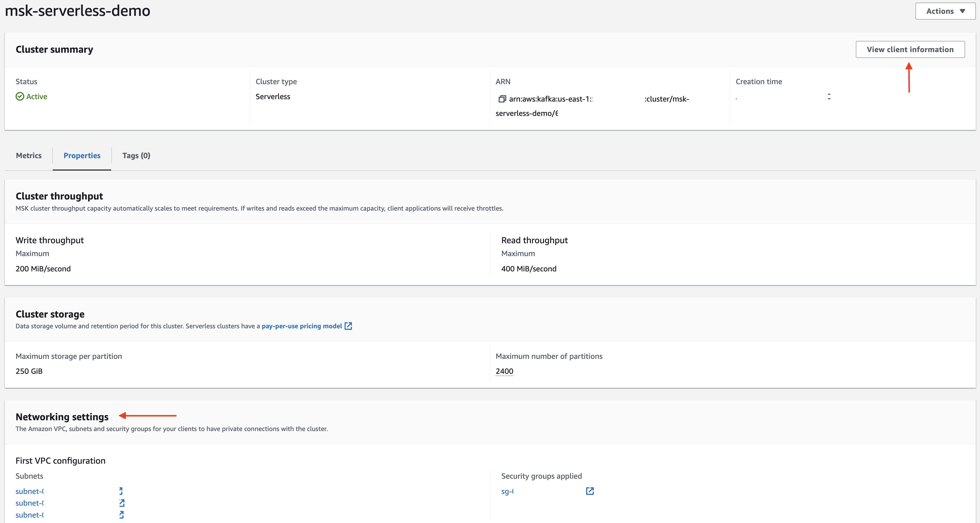Open the Actions dropdown menu
980x523 pixels.
click(x=945, y=11)
